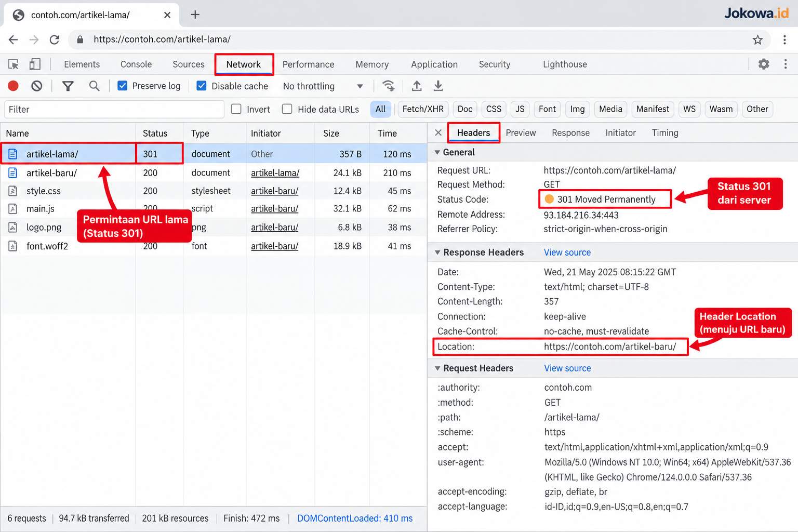The width and height of the screenshot is (798, 532).
Task: Import HAR file upload icon
Action: point(417,86)
